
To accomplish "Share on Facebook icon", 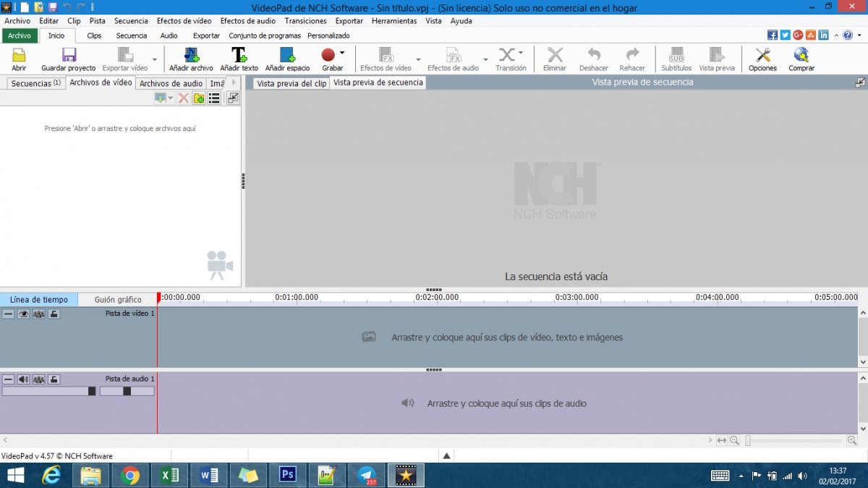I will 773,35.
